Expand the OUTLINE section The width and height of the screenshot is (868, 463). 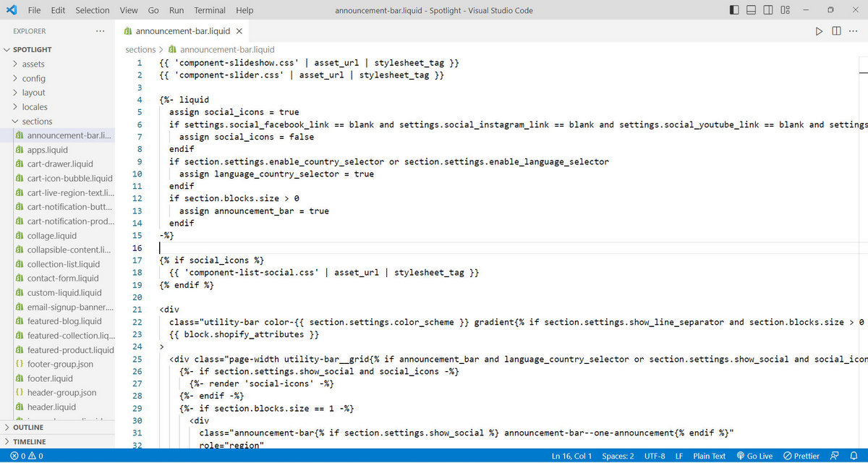pyautogui.click(x=27, y=428)
